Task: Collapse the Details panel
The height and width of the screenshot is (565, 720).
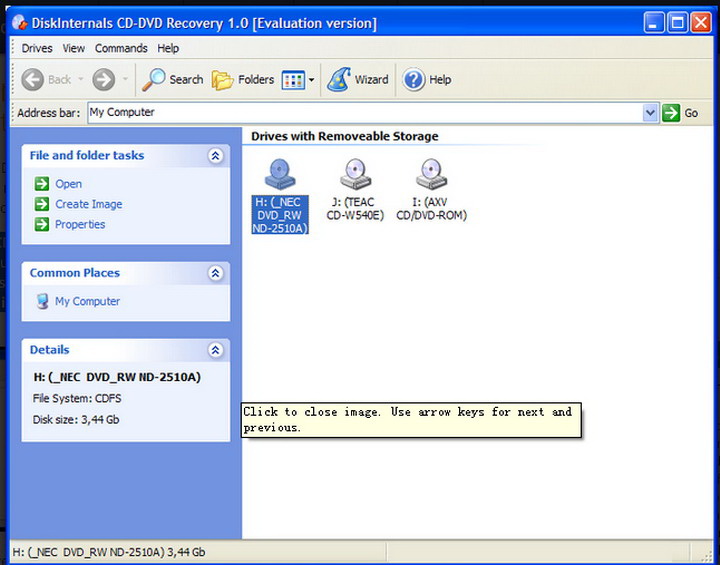Action: coord(215,350)
